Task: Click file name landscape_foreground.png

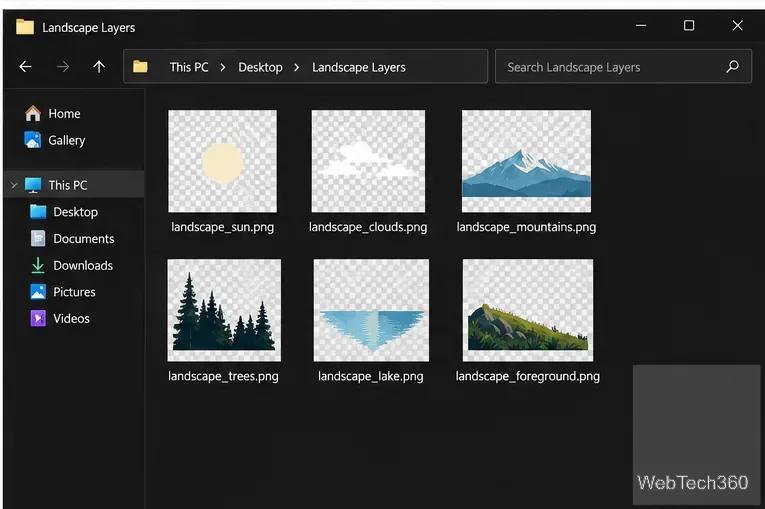Action: point(527,377)
